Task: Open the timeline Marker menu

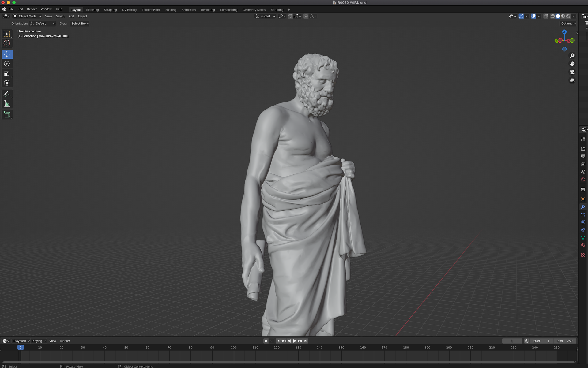Action: (65, 341)
